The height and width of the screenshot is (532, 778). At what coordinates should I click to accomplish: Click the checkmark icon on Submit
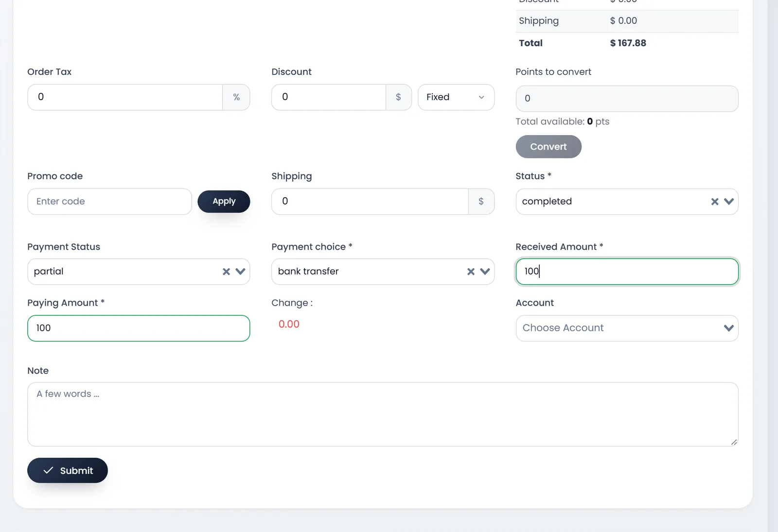point(48,470)
